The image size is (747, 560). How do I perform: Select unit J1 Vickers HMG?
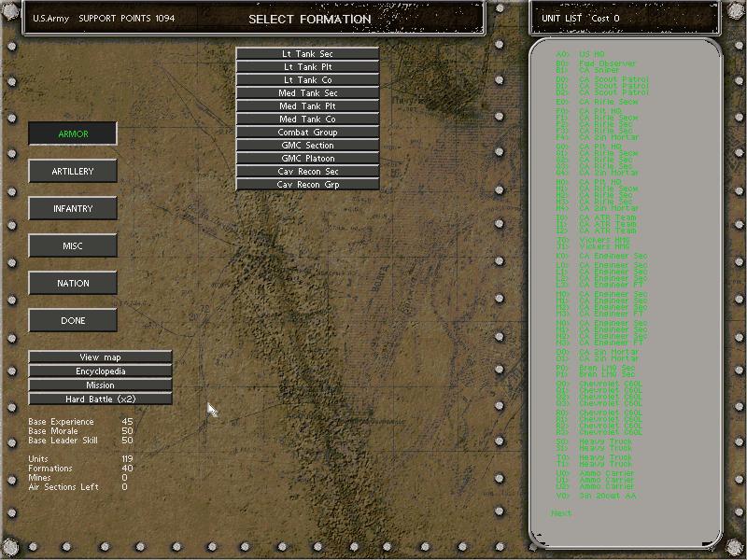[x=593, y=246]
